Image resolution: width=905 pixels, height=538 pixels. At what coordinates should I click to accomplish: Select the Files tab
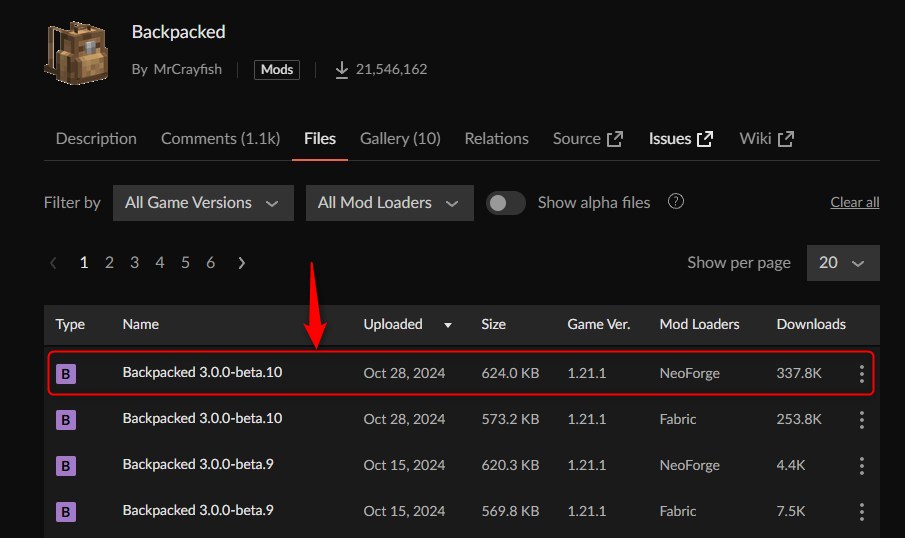[x=320, y=139]
